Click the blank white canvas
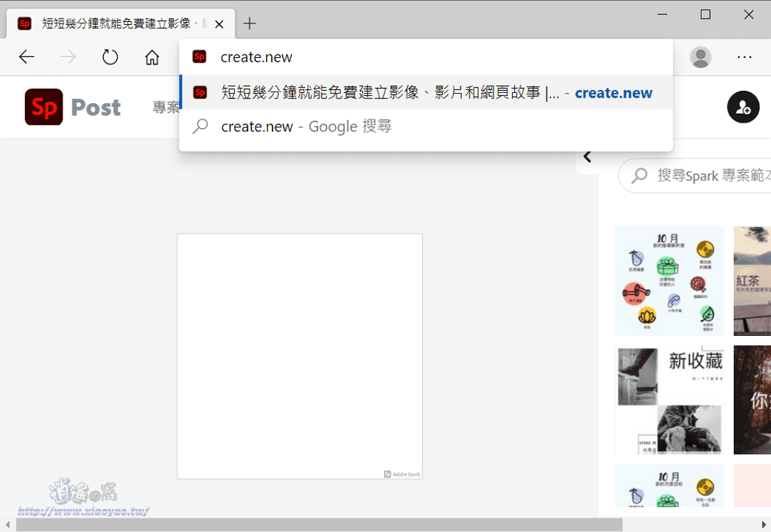 point(300,356)
